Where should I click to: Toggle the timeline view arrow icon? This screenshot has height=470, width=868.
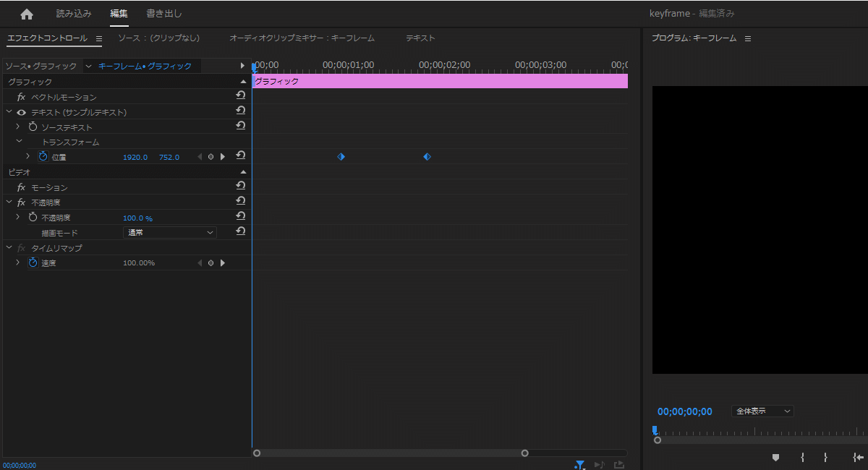242,66
